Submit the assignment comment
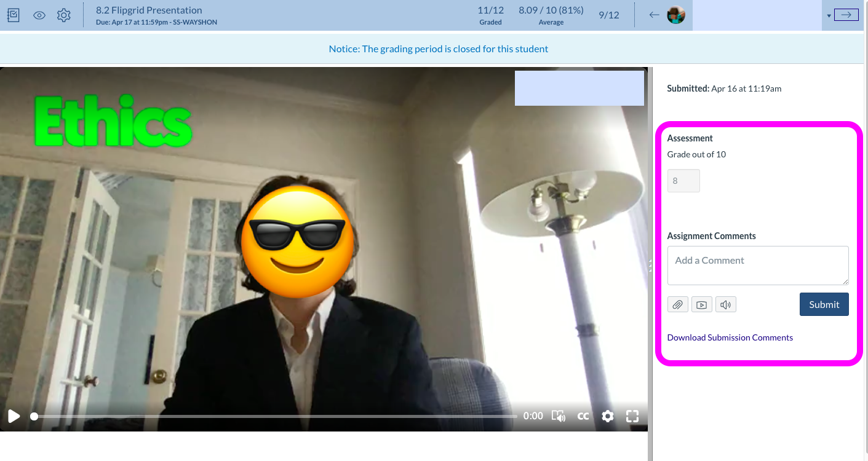Screen dimensions: 868x461 click(824, 304)
